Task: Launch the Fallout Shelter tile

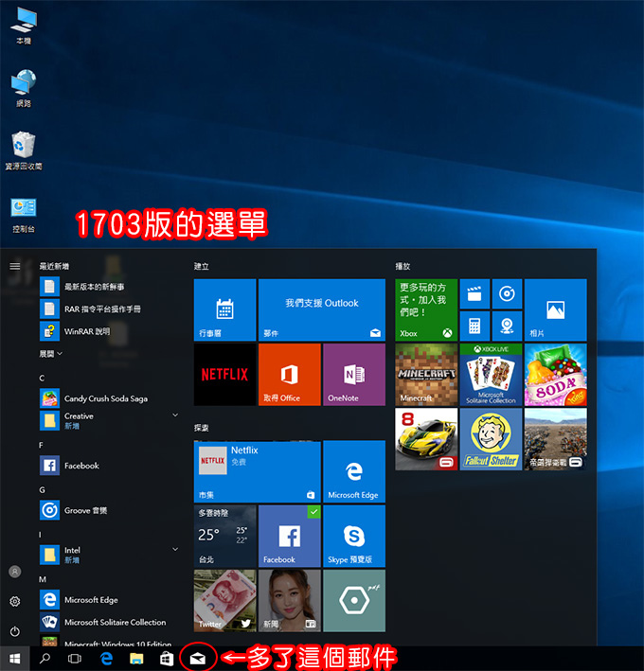Action: (491, 439)
